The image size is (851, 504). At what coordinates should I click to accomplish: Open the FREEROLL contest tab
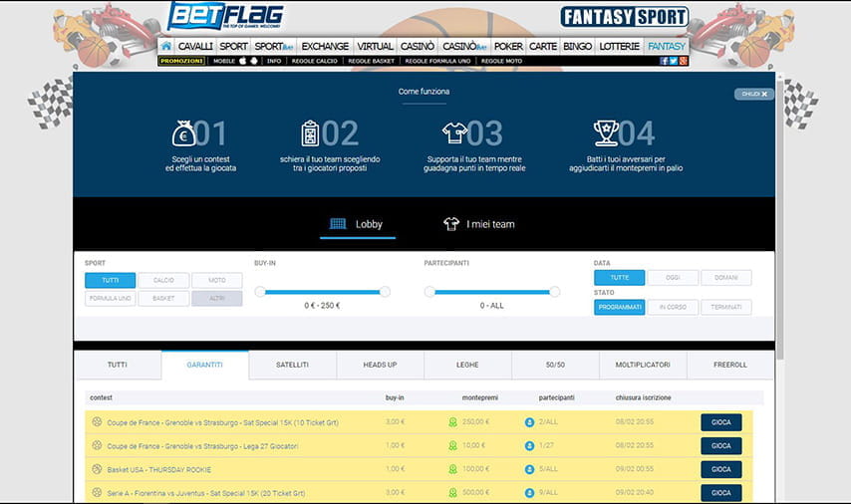[x=730, y=365]
